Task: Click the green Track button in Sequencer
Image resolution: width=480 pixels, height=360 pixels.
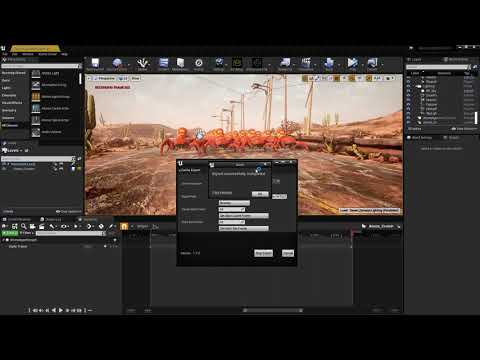Action: pos(10,233)
